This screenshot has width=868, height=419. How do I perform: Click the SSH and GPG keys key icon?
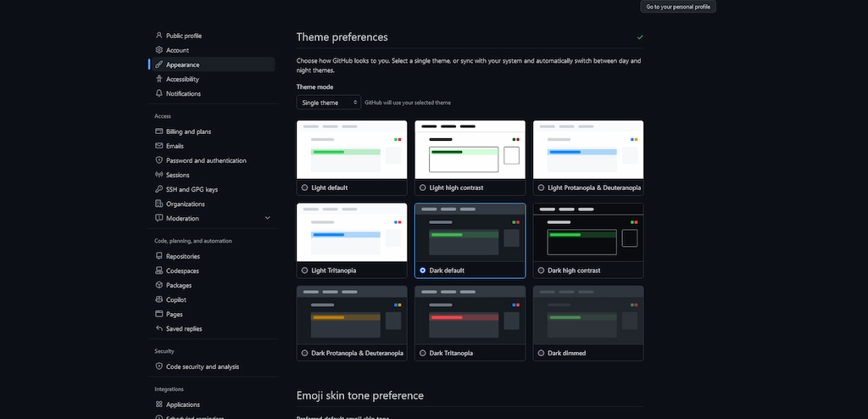[x=159, y=189]
